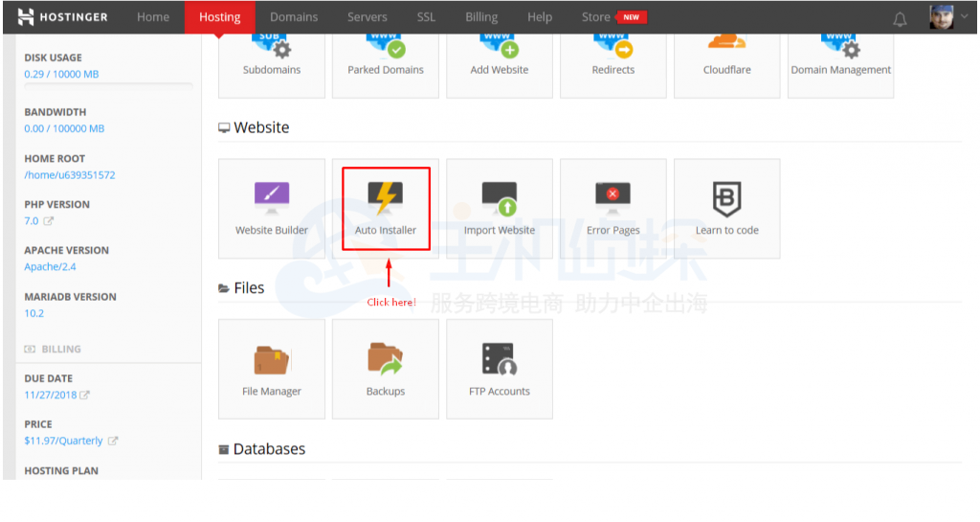Click the HOSTING PLAN label

coord(61,470)
